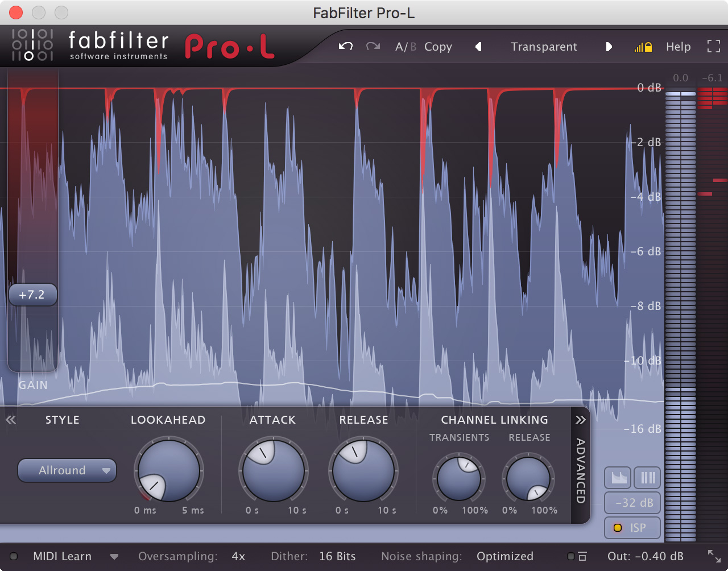Screen dimensions: 728x571
Task: Go to the previous preset arrow
Action: click(478, 47)
